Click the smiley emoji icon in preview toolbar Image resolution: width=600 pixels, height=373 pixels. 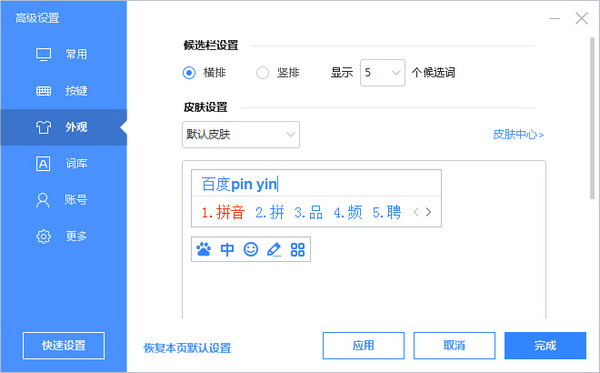click(251, 249)
